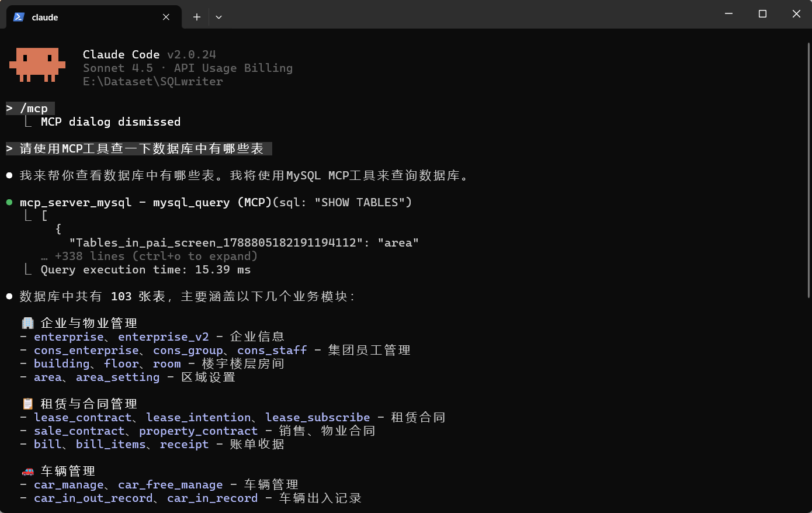Click the lease_contract table link
Screen dimensions: 812x513
(82, 417)
